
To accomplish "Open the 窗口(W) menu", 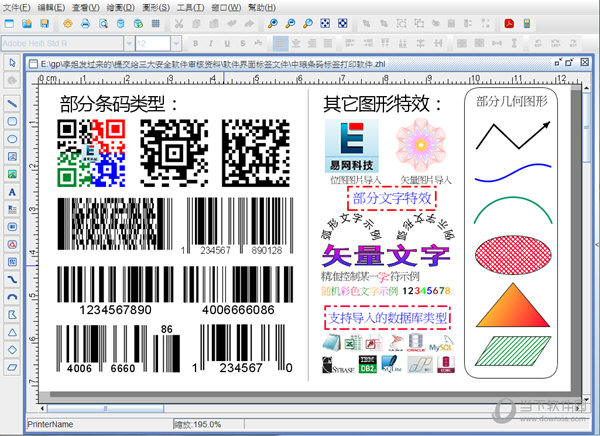I will pyautogui.click(x=226, y=7).
